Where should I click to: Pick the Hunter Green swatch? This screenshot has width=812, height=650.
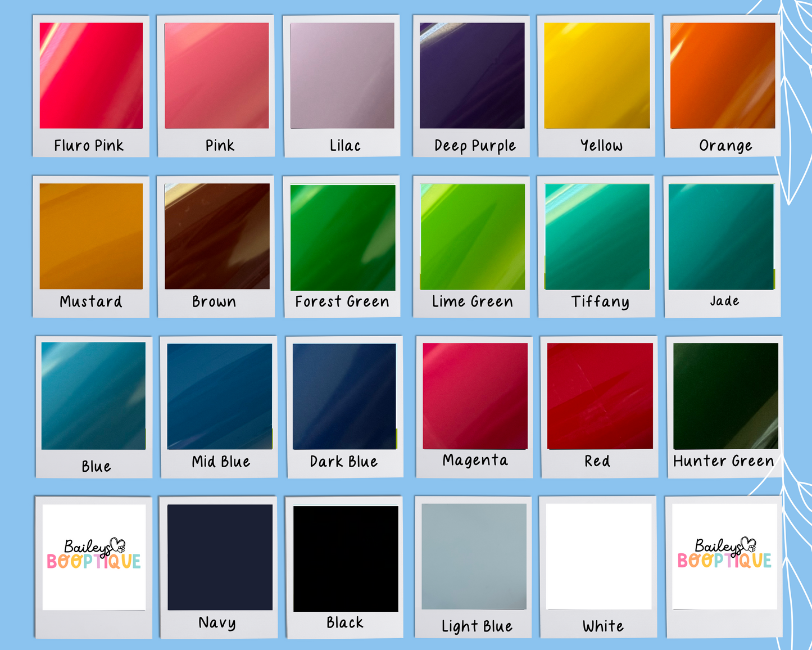(x=725, y=396)
